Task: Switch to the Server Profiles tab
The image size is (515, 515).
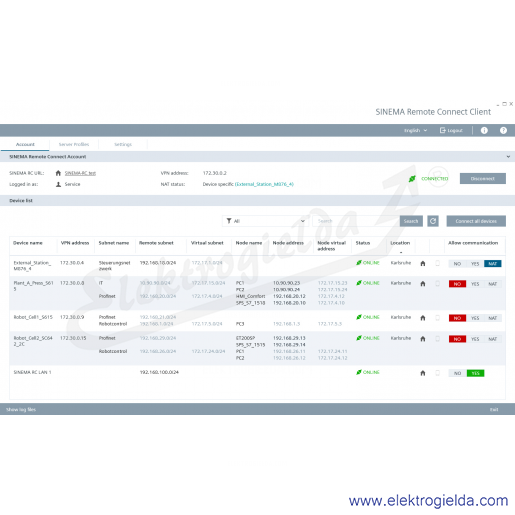Action: pyautogui.click(x=74, y=144)
